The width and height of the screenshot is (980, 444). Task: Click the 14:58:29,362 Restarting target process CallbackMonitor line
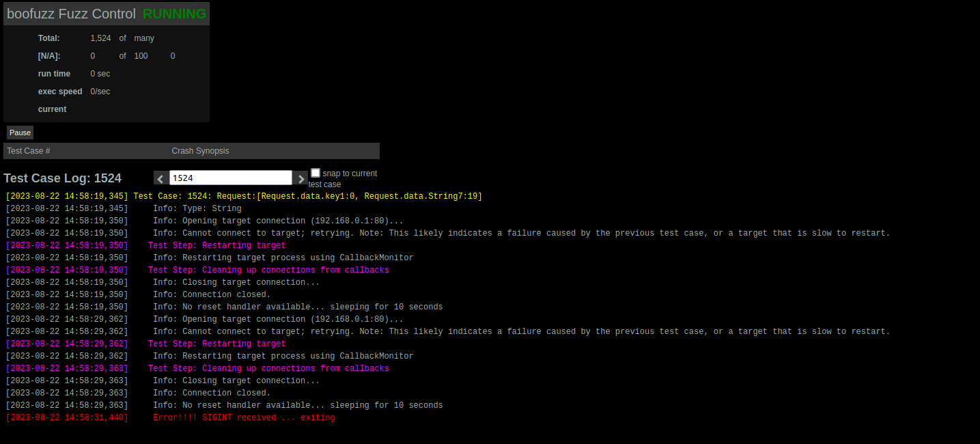[x=210, y=357]
